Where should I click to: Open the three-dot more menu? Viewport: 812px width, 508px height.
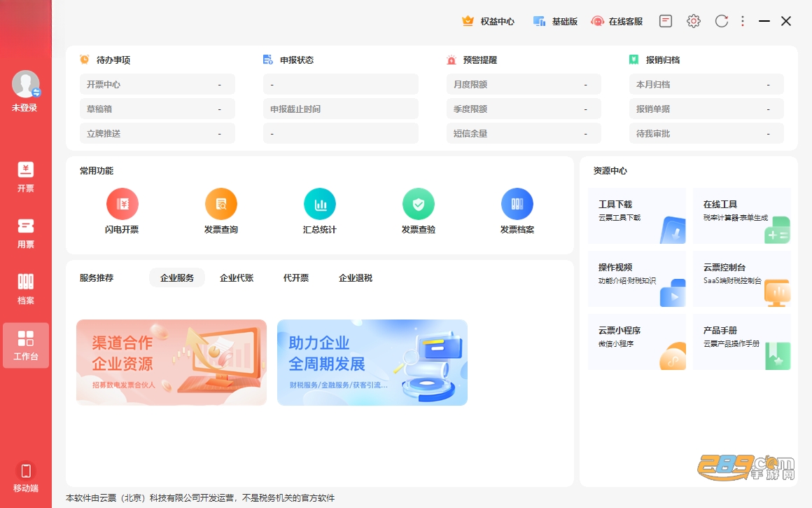click(x=743, y=21)
